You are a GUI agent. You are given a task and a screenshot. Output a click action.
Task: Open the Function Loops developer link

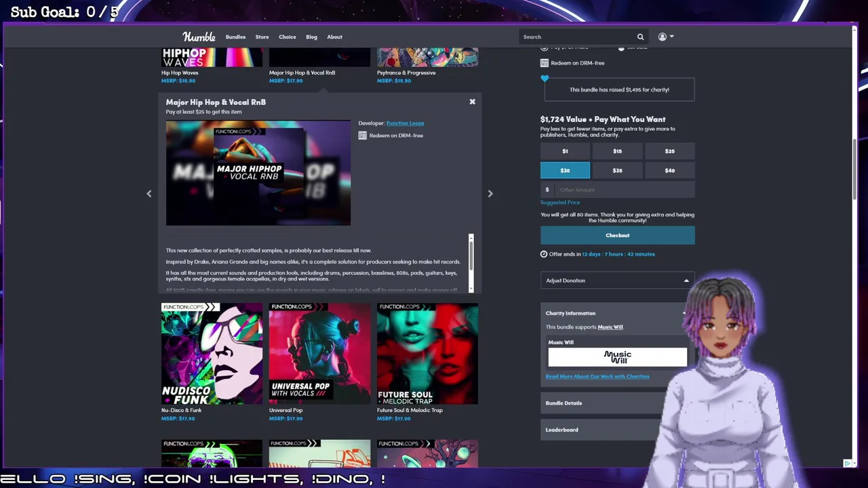click(x=405, y=123)
